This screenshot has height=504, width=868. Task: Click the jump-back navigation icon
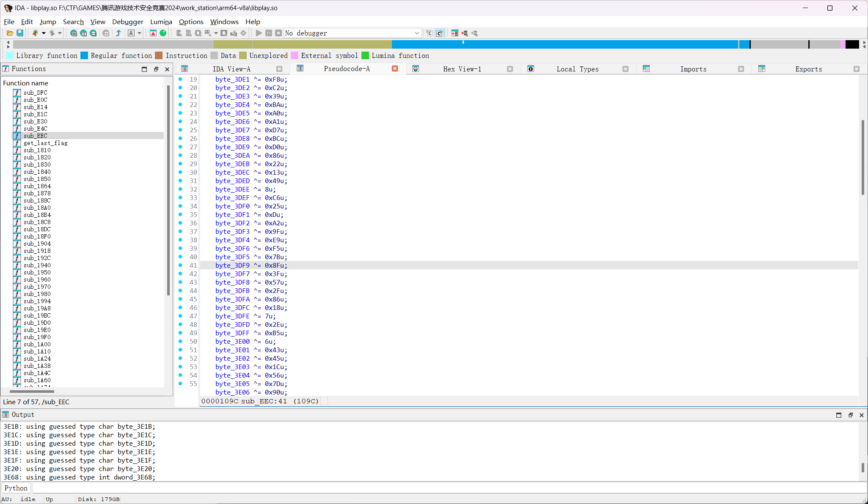coord(36,33)
